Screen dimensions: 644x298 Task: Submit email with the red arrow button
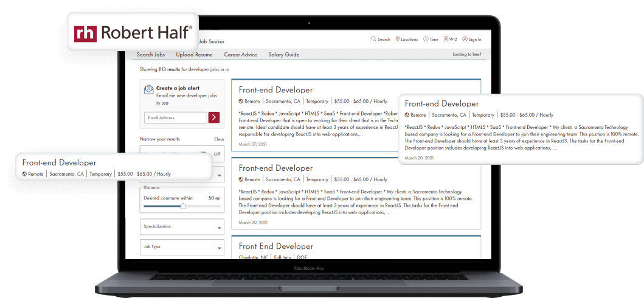tap(214, 117)
